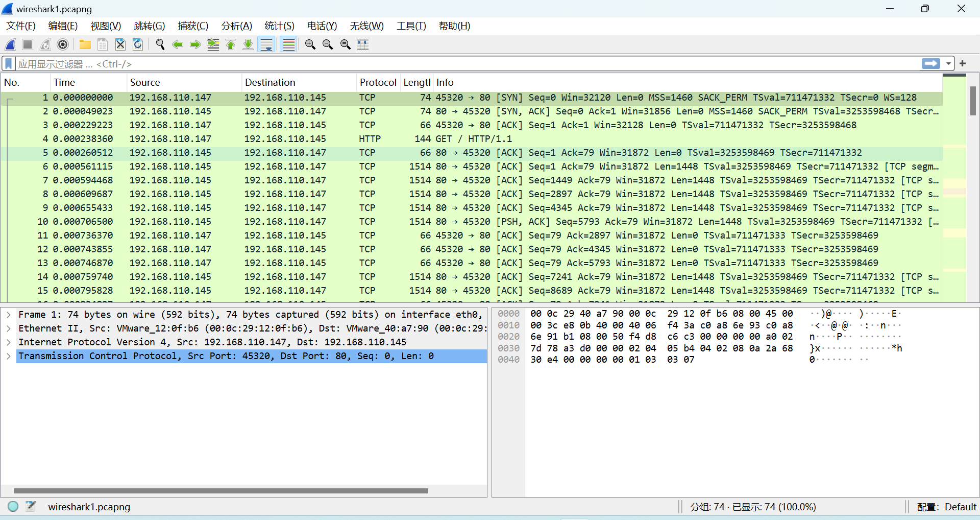Expand the Frame 1 tree row
This screenshot has width=980, height=520.
(9, 315)
